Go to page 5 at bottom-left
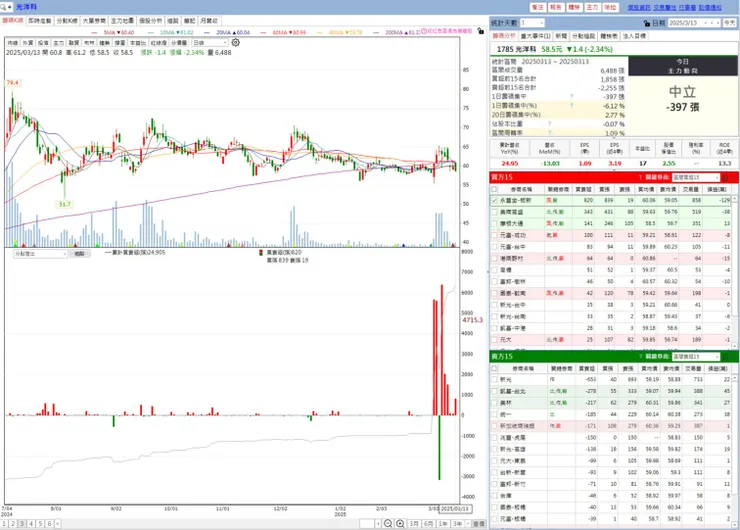 pos(40,523)
